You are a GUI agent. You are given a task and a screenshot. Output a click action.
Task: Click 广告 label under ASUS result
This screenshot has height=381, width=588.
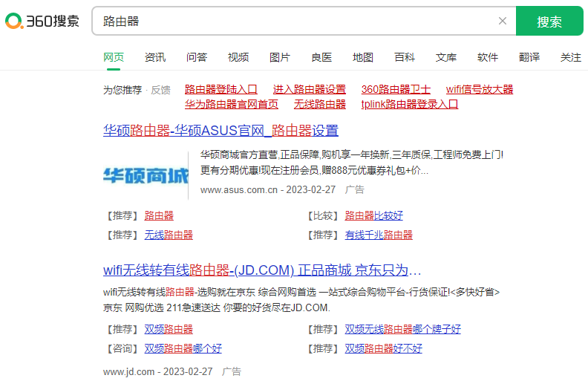tap(355, 189)
